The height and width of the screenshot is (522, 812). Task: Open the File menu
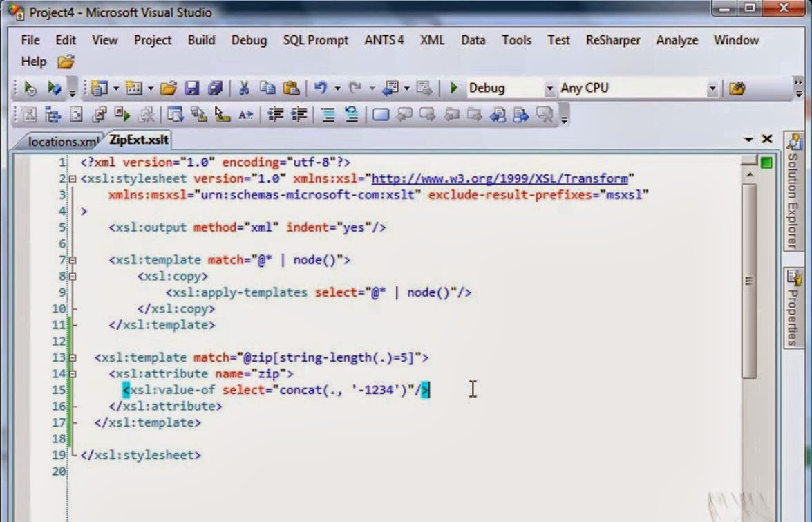pyautogui.click(x=30, y=40)
